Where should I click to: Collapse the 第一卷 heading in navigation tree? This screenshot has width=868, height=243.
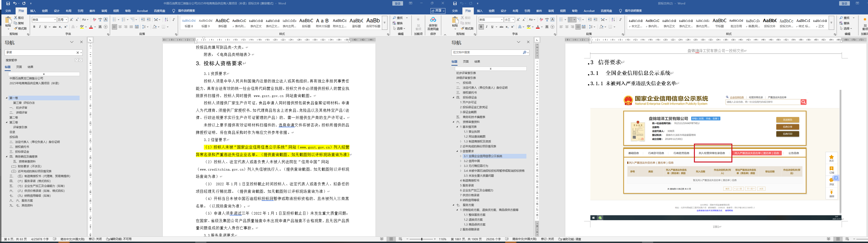[7, 98]
